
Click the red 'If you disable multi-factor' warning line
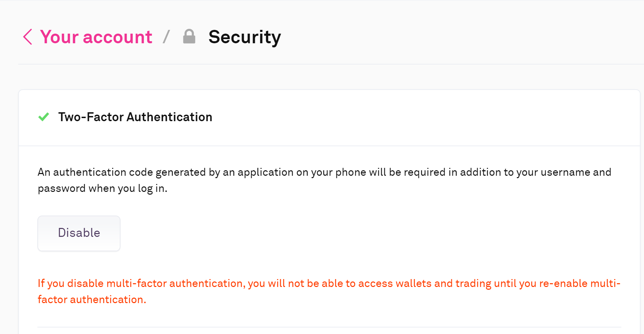(329, 284)
